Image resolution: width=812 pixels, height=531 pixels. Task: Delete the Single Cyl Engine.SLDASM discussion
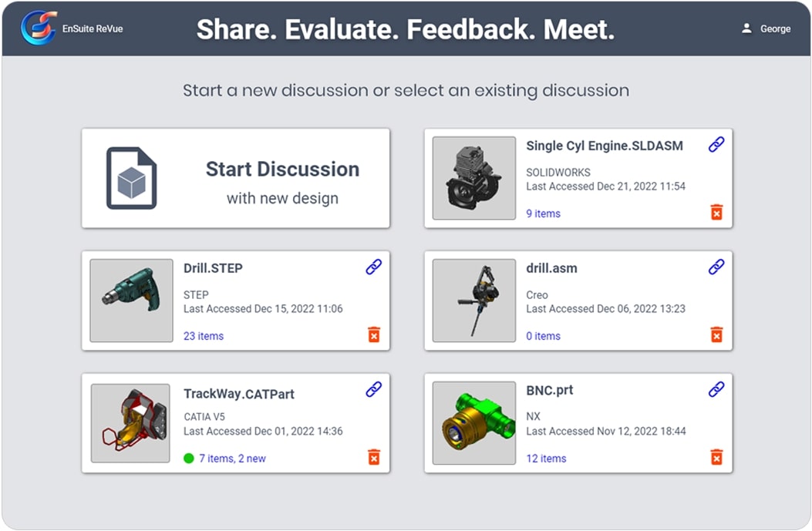tap(716, 212)
